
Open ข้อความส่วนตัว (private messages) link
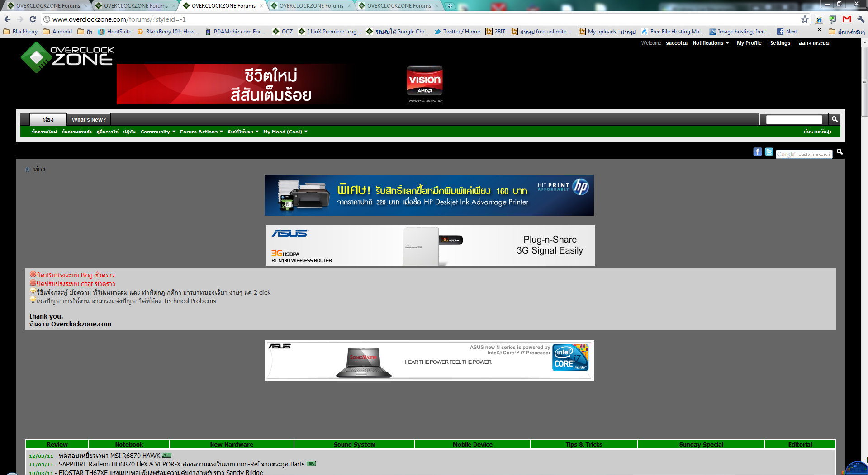pos(76,132)
